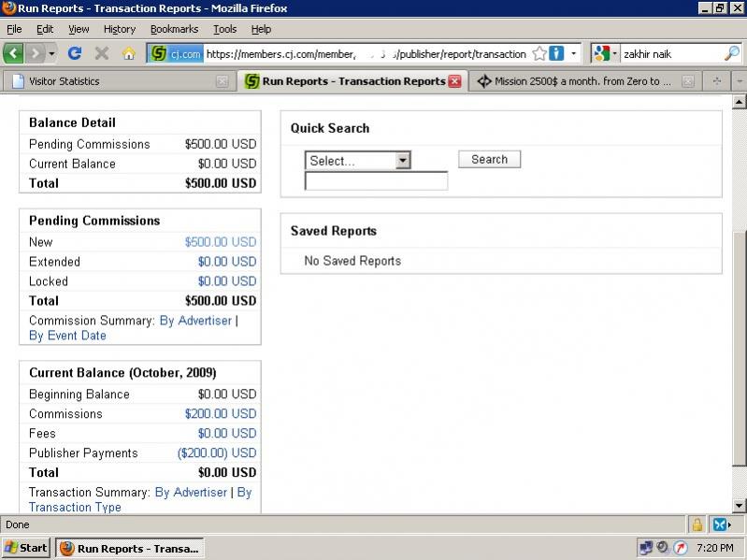The image size is (747, 560).
Task: Click the No Saved Reports text
Action: [352, 261]
